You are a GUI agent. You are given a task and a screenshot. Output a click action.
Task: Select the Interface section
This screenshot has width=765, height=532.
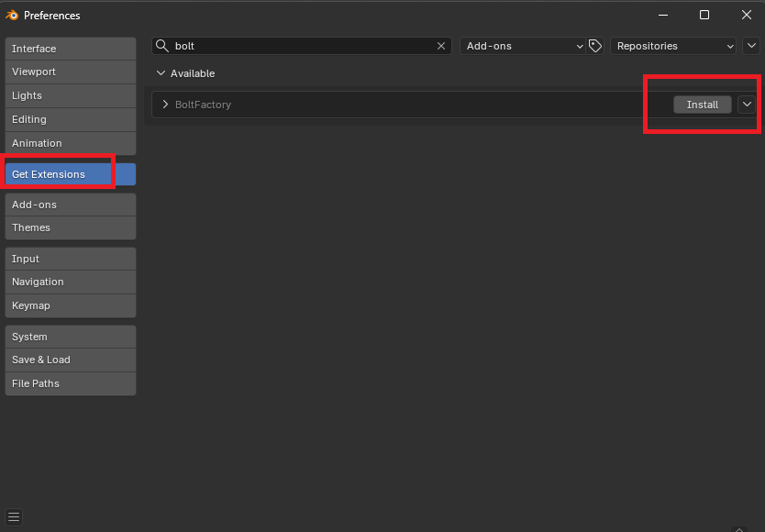click(70, 49)
